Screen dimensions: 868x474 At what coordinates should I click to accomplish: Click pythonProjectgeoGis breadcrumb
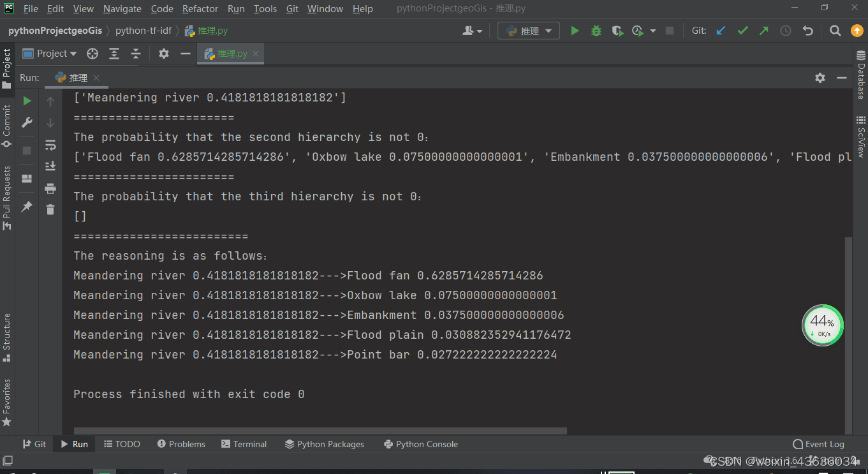click(x=55, y=31)
